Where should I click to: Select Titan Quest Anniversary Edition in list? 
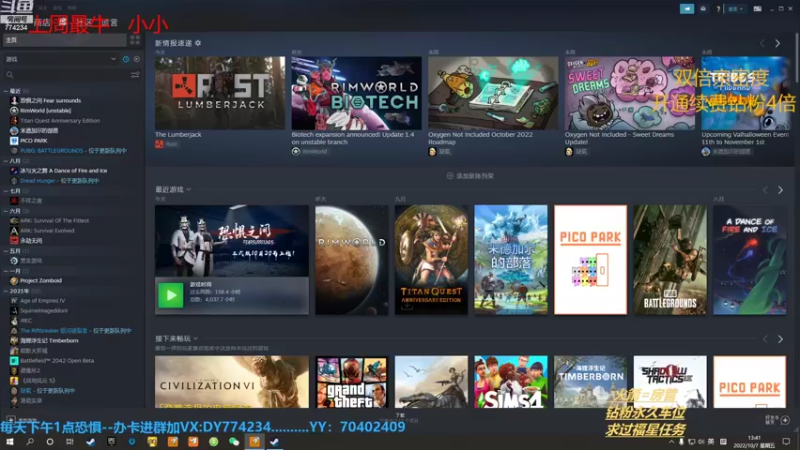click(x=60, y=120)
